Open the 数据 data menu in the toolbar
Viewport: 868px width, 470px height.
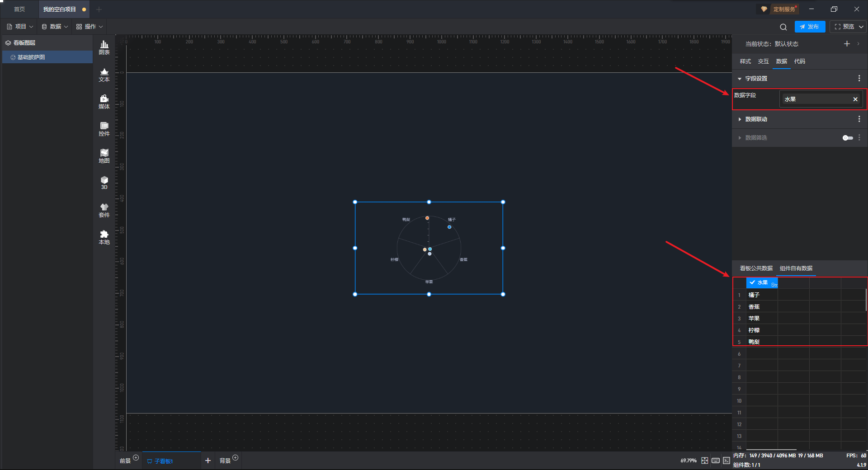pyautogui.click(x=55, y=27)
